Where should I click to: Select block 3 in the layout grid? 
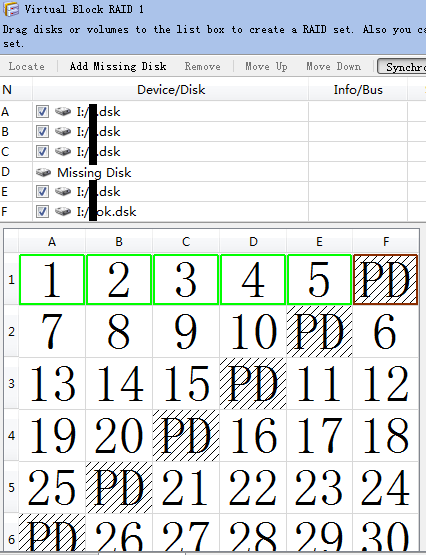click(186, 279)
